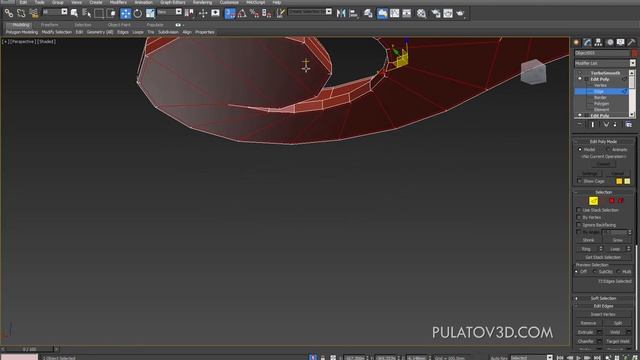This screenshot has height=360, width=640.
Task: Click the Configure Modifier Sets icon
Action: [629, 124]
